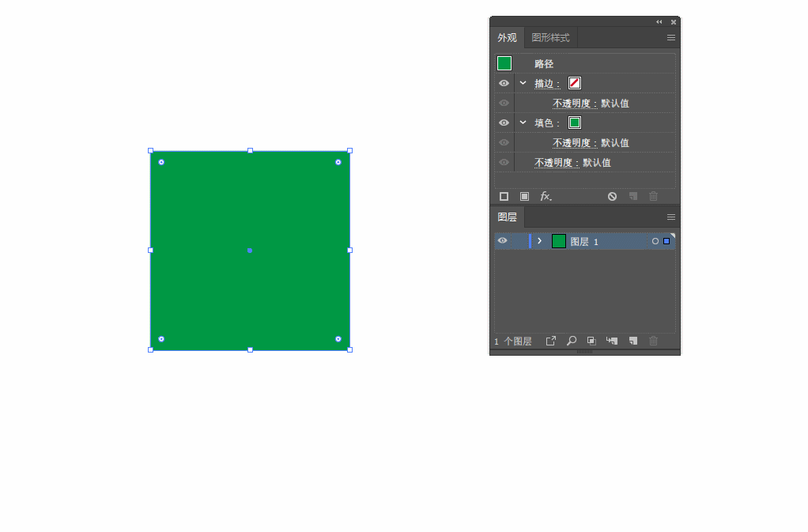Open the Appearance panel hamburger menu
808x532 pixels.
click(x=671, y=38)
